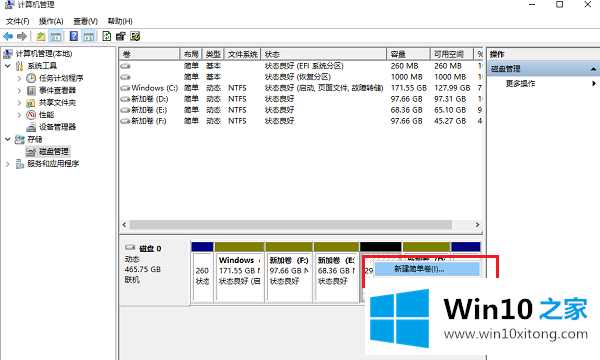Sort by the 卷 column header
Viewport: 600px width, 360px height.
coord(149,54)
